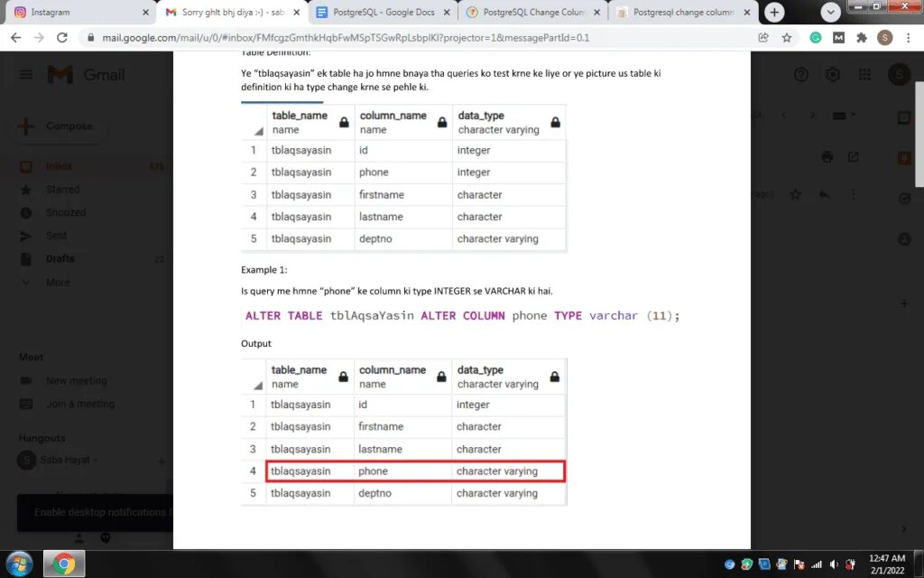Image resolution: width=924 pixels, height=578 pixels.
Task: Bookmark this page with the star icon
Action: tap(787, 38)
